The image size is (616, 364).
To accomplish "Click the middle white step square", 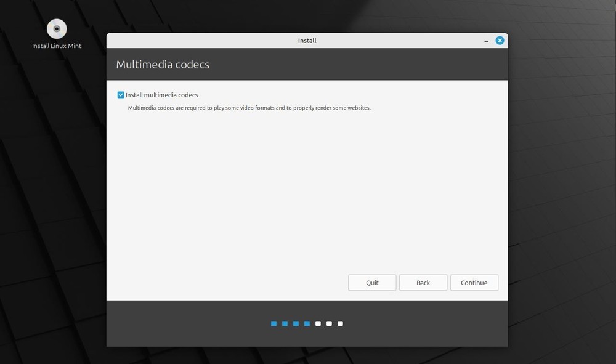I will (329, 323).
